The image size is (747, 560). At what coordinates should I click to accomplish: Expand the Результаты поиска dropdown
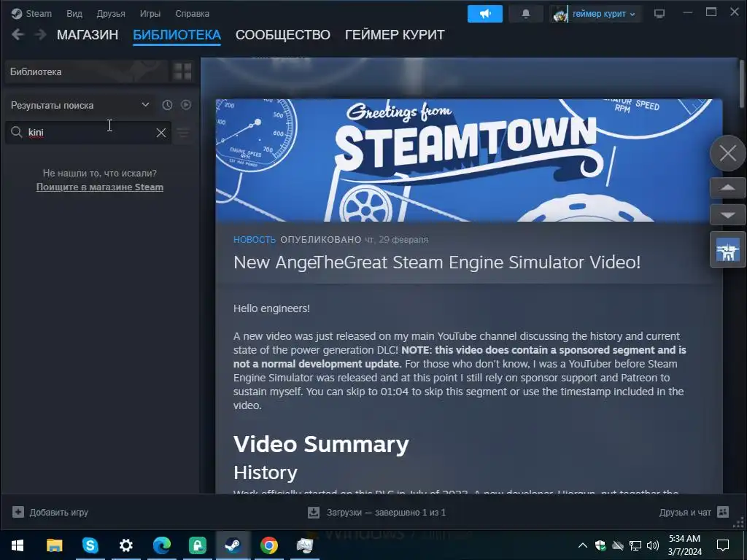80,105
